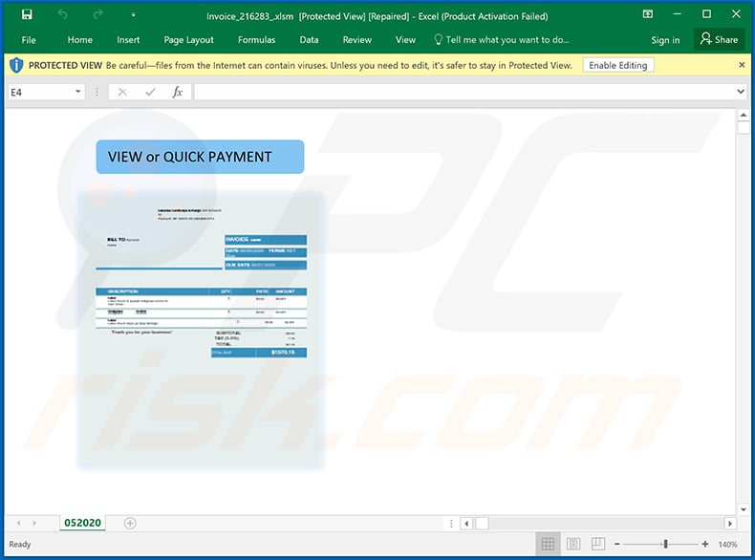Go to the Page Layout tab
Image resolution: width=755 pixels, height=560 pixels.
tap(188, 40)
